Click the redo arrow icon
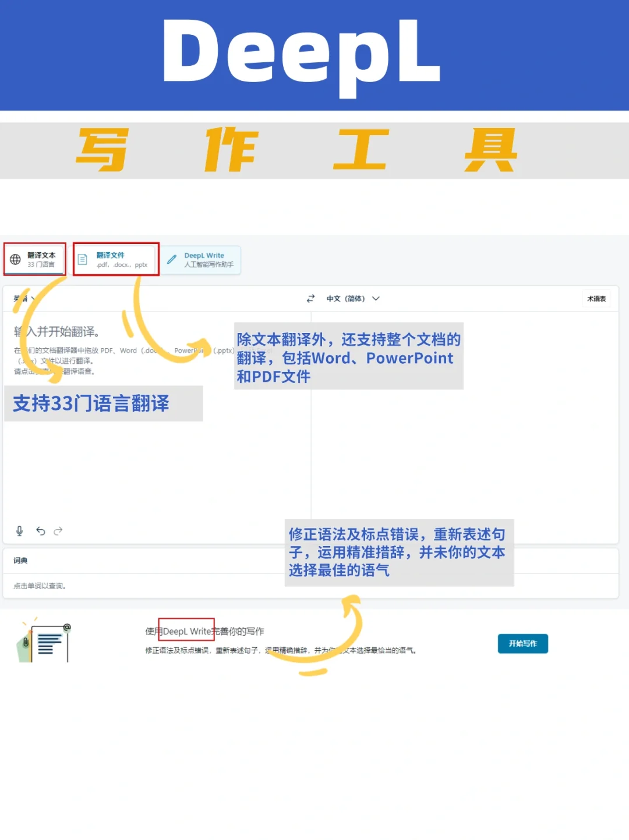The height and width of the screenshot is (840, 629). 58,531
